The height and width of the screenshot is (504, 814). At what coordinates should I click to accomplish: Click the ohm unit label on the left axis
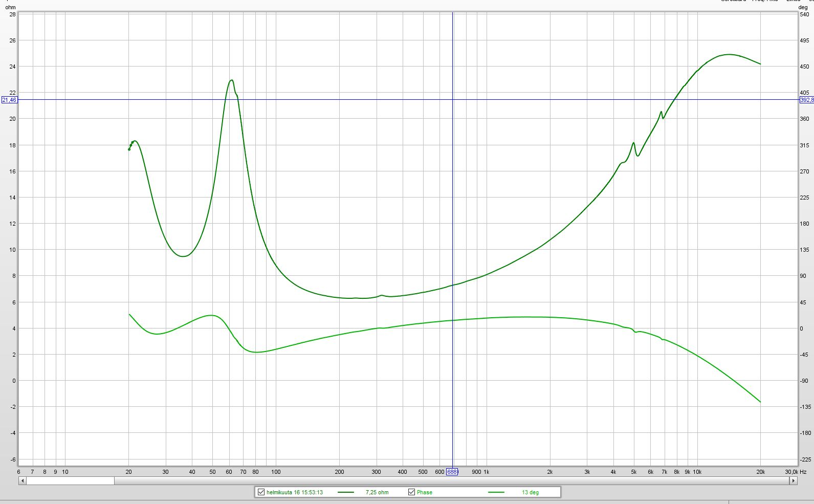click(10, 8)
